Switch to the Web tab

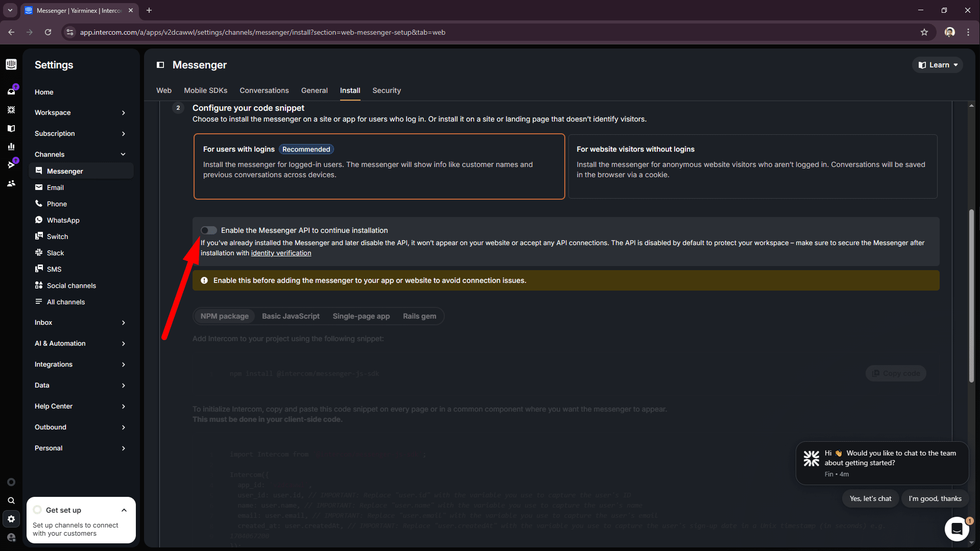[164, 90]
